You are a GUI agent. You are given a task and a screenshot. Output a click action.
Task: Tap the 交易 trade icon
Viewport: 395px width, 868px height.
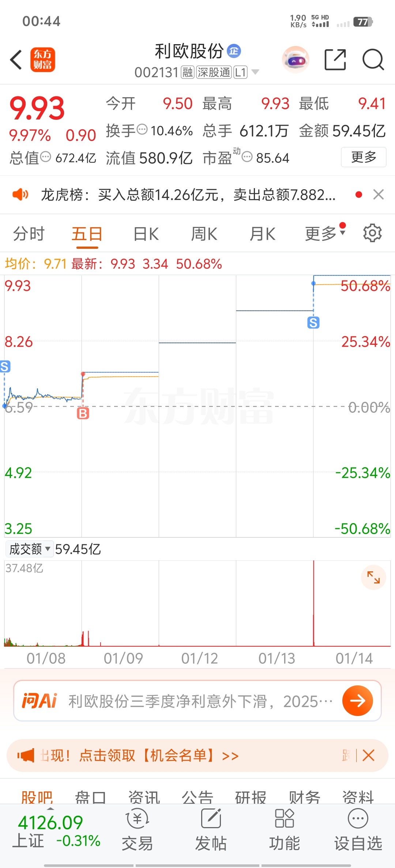[137, 830]
